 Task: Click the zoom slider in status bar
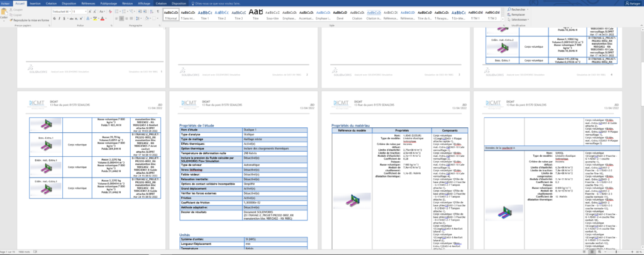(616, 252)
